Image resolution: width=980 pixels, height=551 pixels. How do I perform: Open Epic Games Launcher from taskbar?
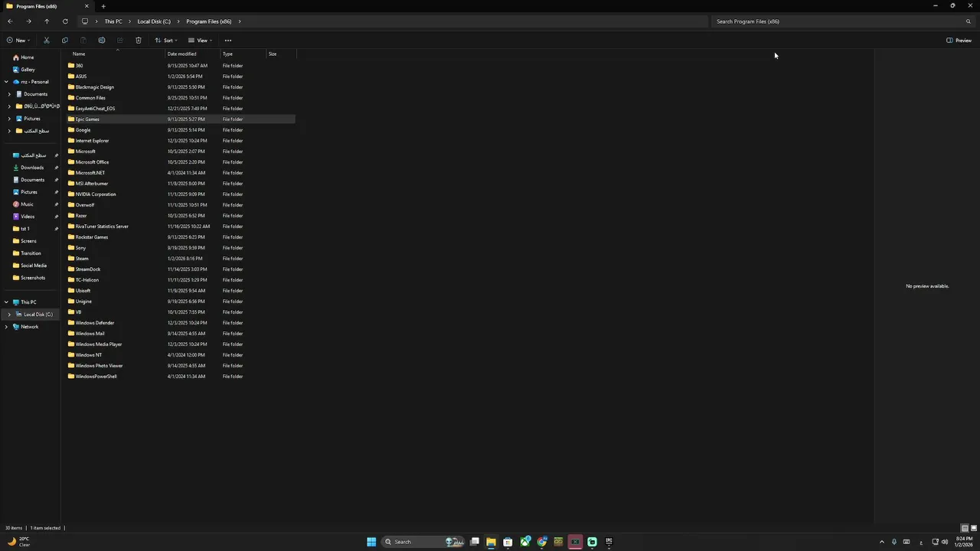(609, 542)
